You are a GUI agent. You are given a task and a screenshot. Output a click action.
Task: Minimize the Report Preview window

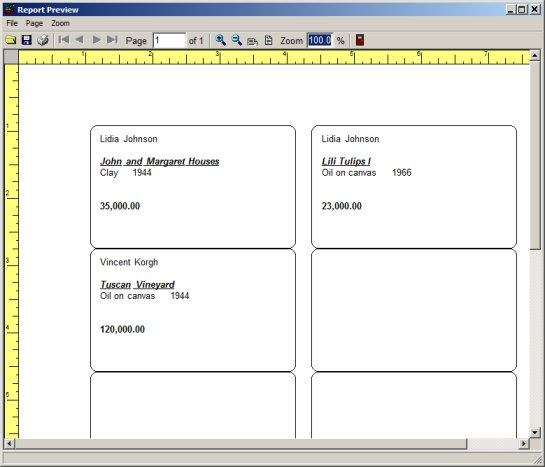pyautogui.click(x=510, y=9)
